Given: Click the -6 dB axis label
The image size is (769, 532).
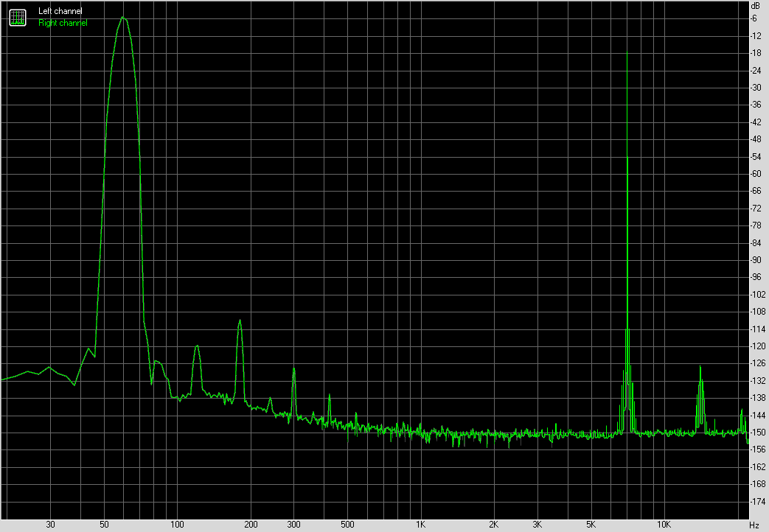Looking at the screenshot, I should tap(754, 18).
